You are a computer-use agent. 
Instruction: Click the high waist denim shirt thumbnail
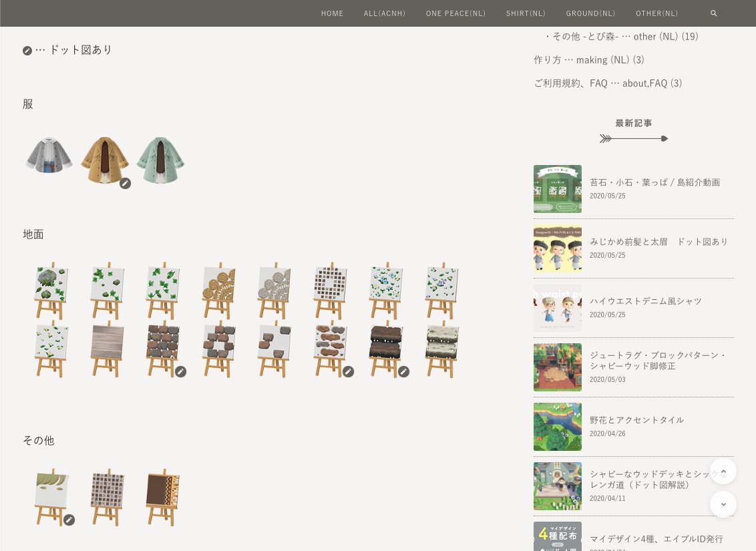558,307
